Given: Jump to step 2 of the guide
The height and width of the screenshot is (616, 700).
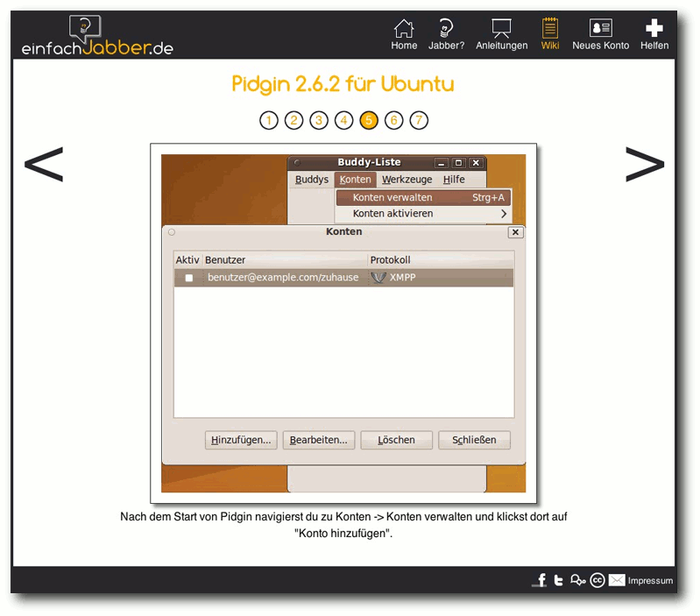Looking at the screenshot, I should 293,120.
